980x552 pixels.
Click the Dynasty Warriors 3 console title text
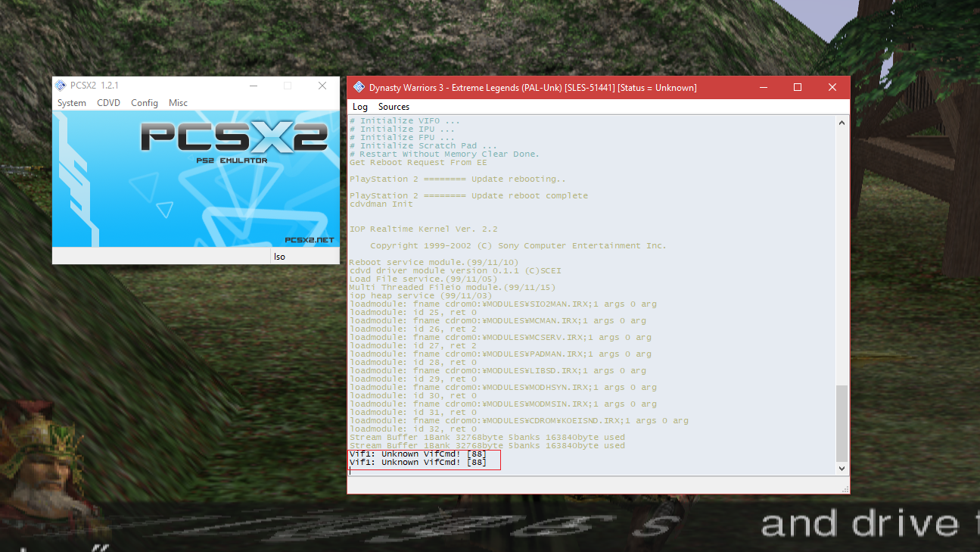[x=533, y=87]
